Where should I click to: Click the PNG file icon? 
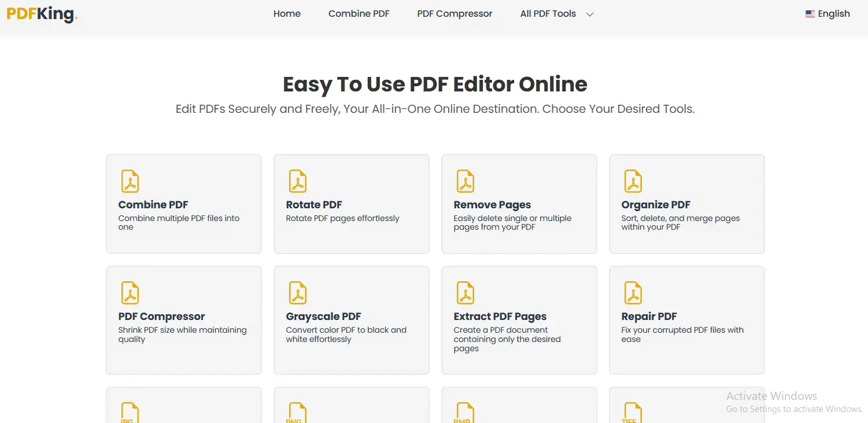[297, 413]
